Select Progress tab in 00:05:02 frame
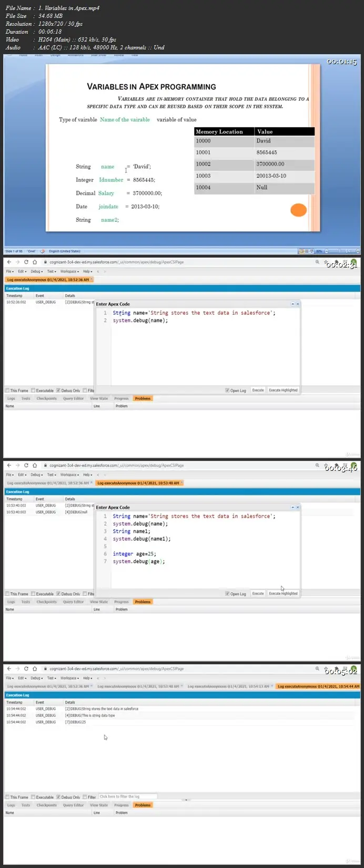The image size is (364, 868). (x=122, y=805)
